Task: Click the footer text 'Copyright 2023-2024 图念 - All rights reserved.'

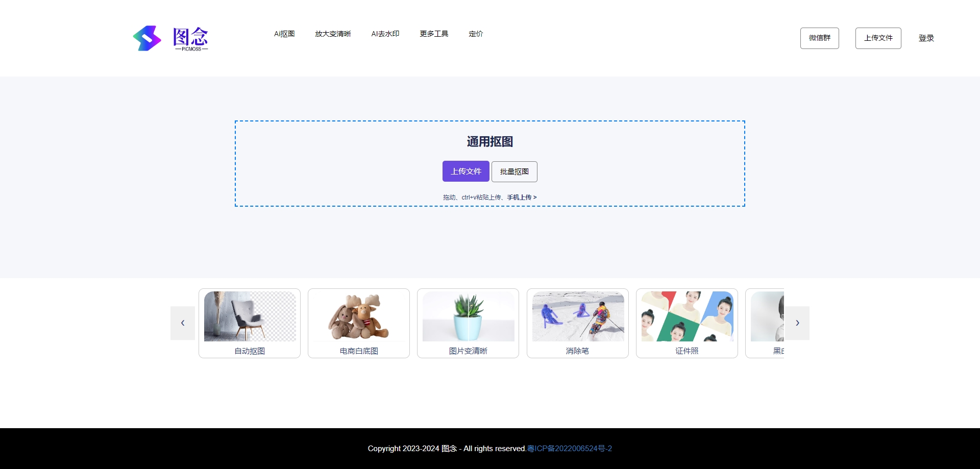Action: [447, 449]
